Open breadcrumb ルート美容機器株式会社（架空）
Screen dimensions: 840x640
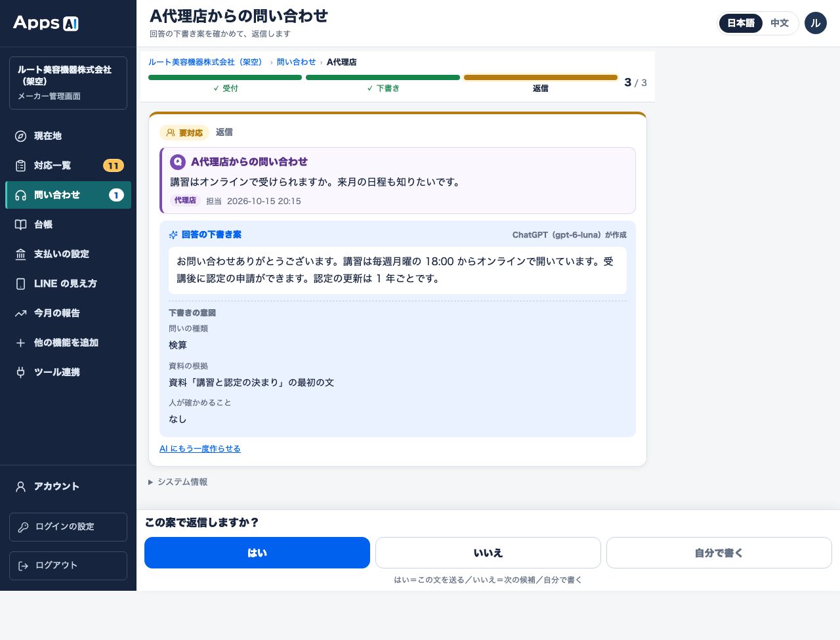point(207,62)
